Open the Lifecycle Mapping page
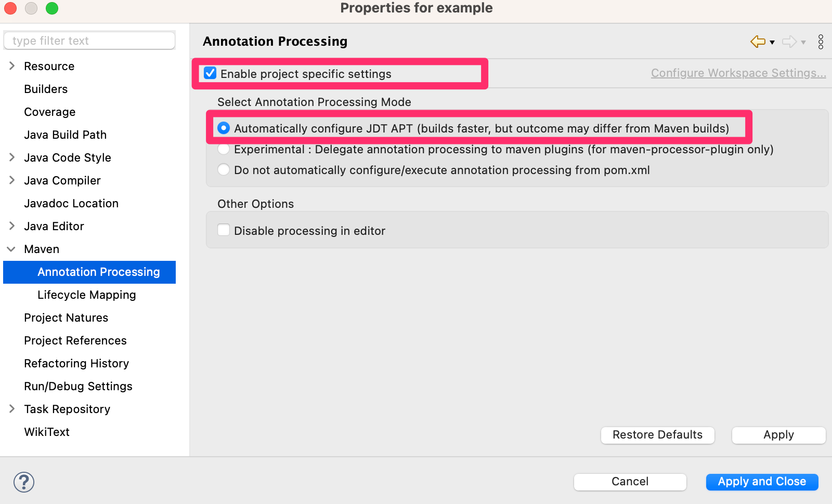 point(87,295)
